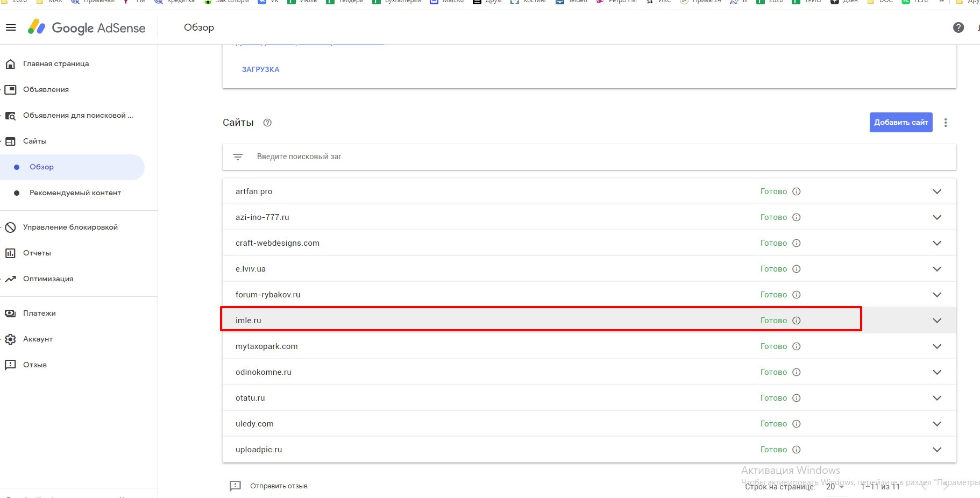Open Отчеты using the chart icon

pyautogui.click(x=10, y=253)
